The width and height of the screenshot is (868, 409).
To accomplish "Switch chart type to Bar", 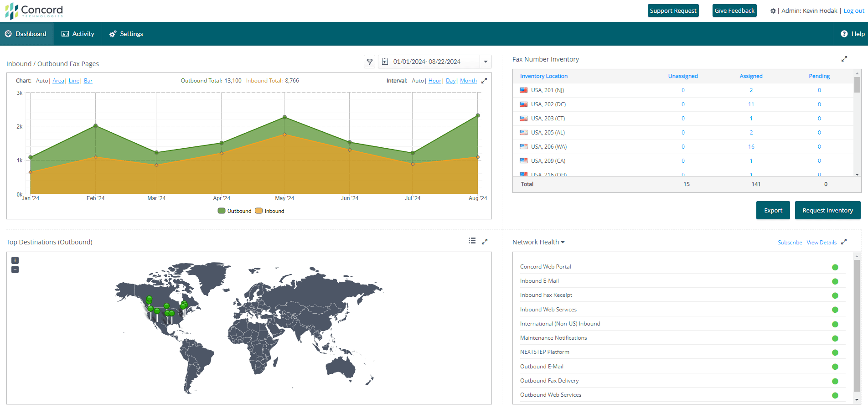I will pos(88,81).
